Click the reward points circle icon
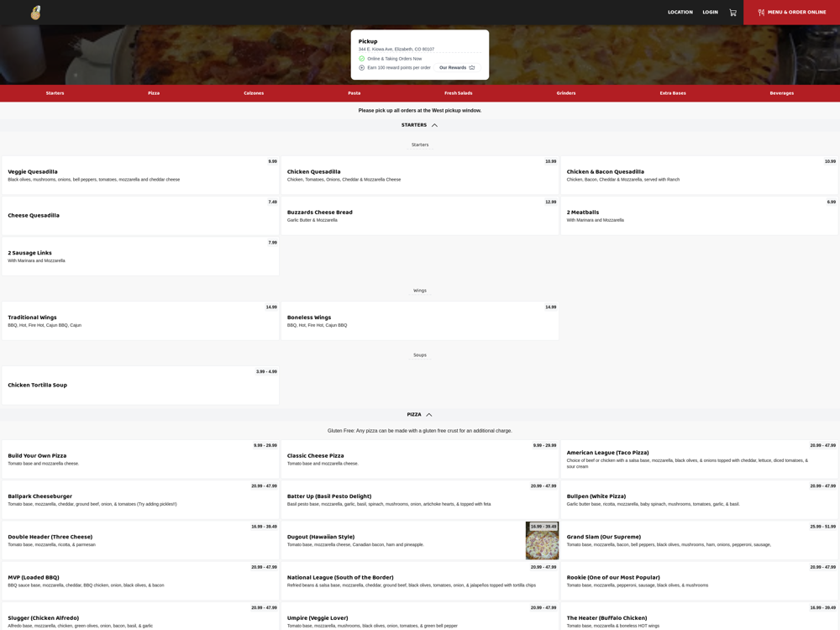The height and width of the screenshot is (630, 840). click(x=361, y=67)
